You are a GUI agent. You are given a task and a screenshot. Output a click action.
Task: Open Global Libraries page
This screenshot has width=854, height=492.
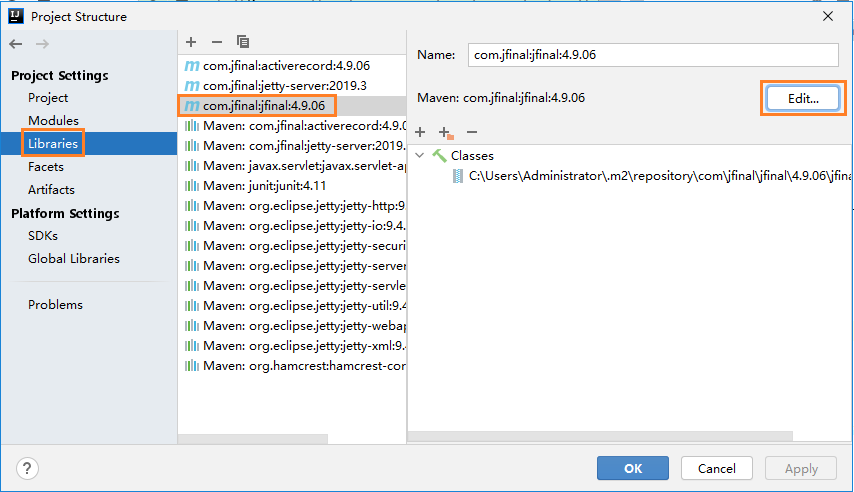pyautogui.click(x=74, y=259)
